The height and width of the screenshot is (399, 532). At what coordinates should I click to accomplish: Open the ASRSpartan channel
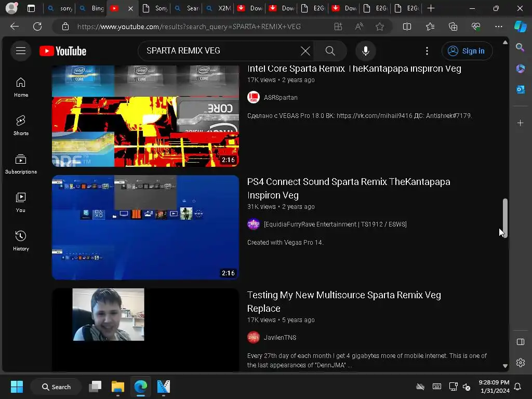coord(281,97)
